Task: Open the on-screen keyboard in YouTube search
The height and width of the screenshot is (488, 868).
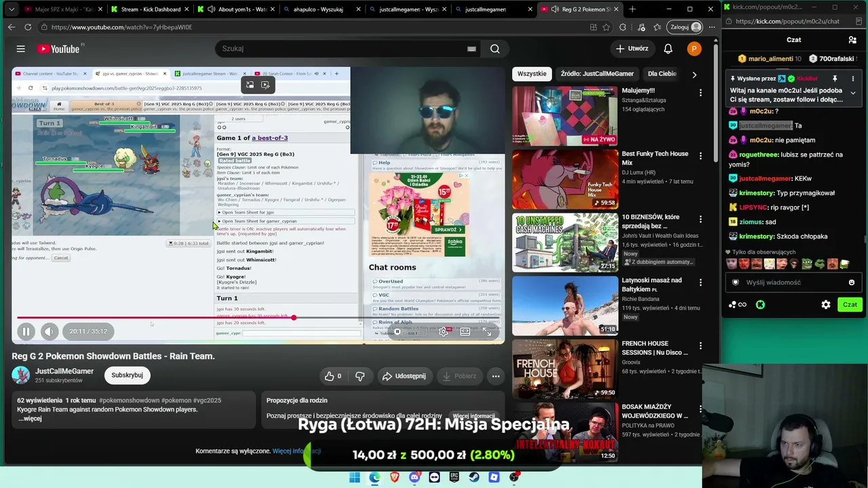Action: pos(471,49)
